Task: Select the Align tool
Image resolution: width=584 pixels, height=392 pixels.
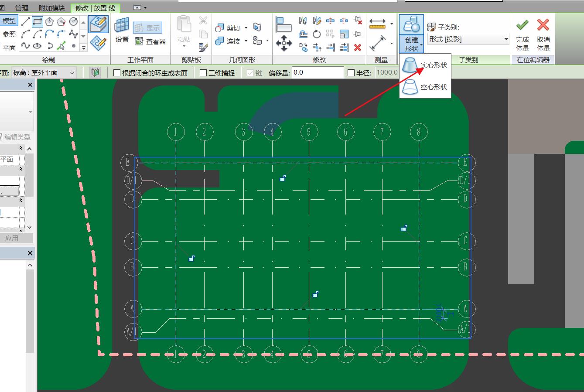Action: pos(283,24)
